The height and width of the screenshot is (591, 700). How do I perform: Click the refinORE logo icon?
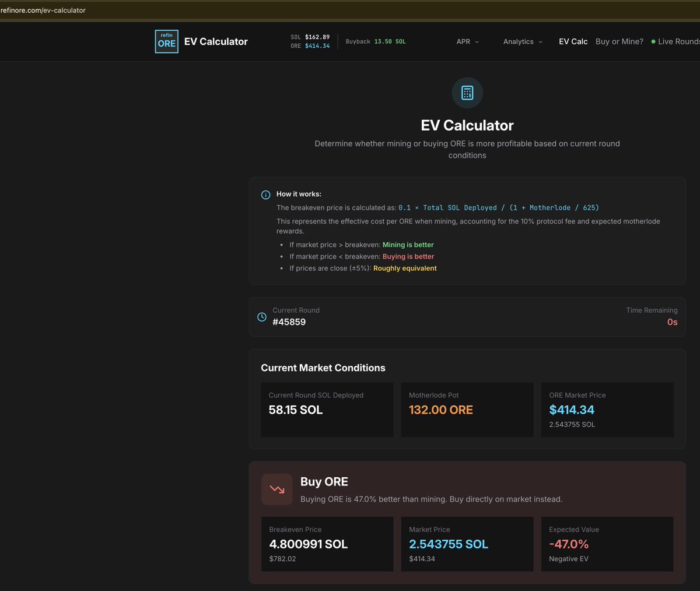pos(166,41)
